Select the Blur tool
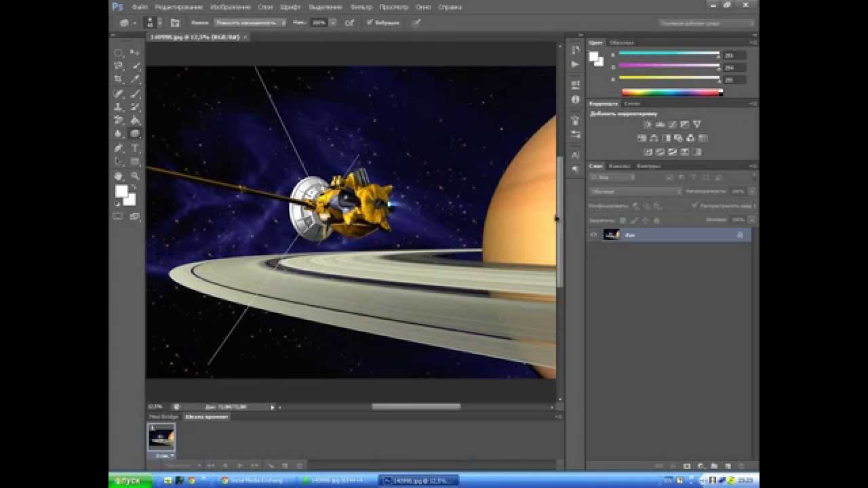 click(119, 134)
